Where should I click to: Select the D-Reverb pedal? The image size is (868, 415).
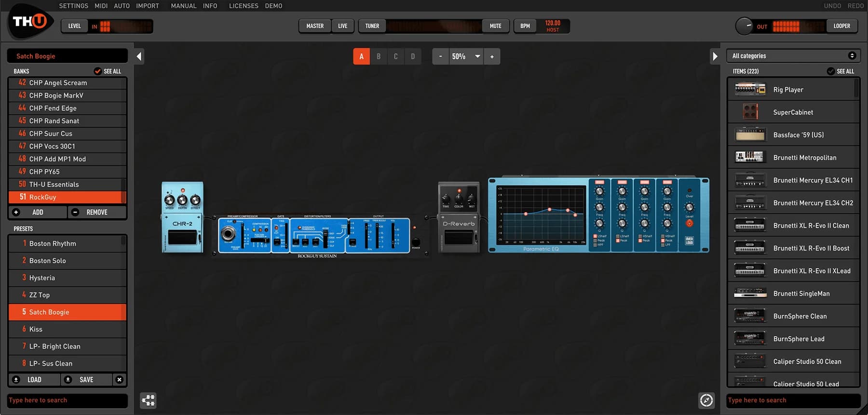[459, 217]
